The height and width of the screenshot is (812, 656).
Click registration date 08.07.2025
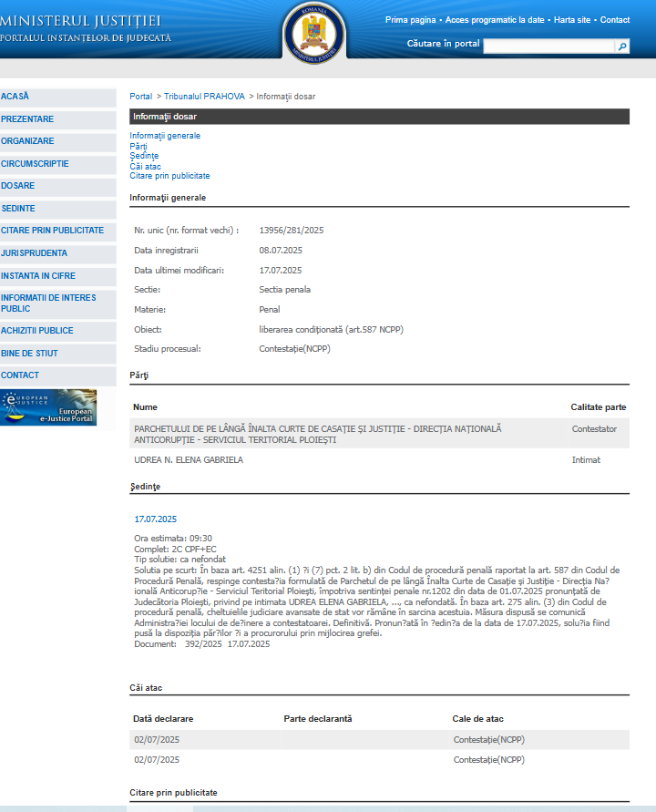(x=281, y=251)
